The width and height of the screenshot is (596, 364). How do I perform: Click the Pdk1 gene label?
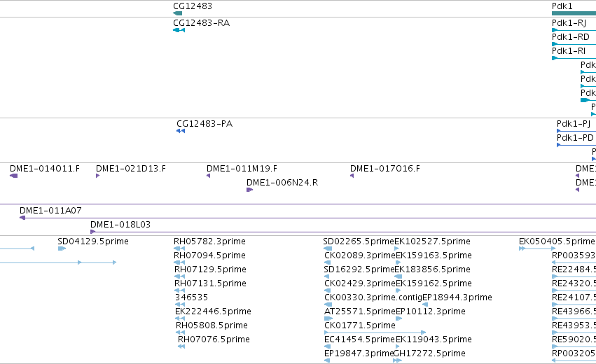click(x=562, y=6)
